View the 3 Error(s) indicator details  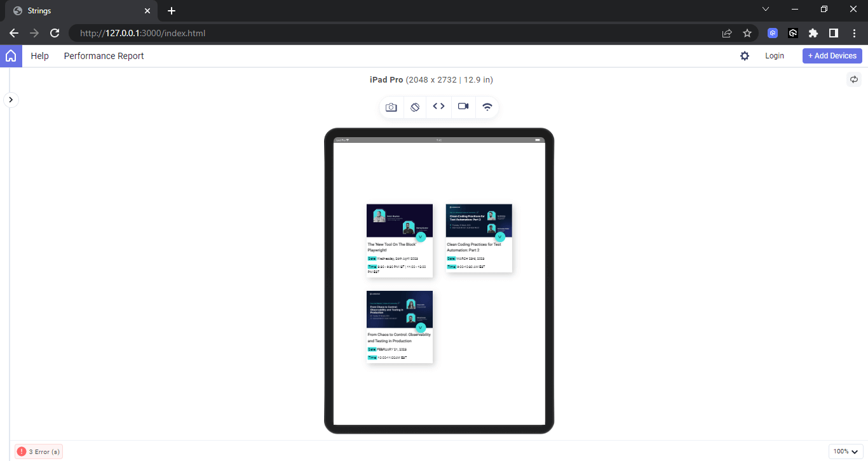tap(39, 451)
